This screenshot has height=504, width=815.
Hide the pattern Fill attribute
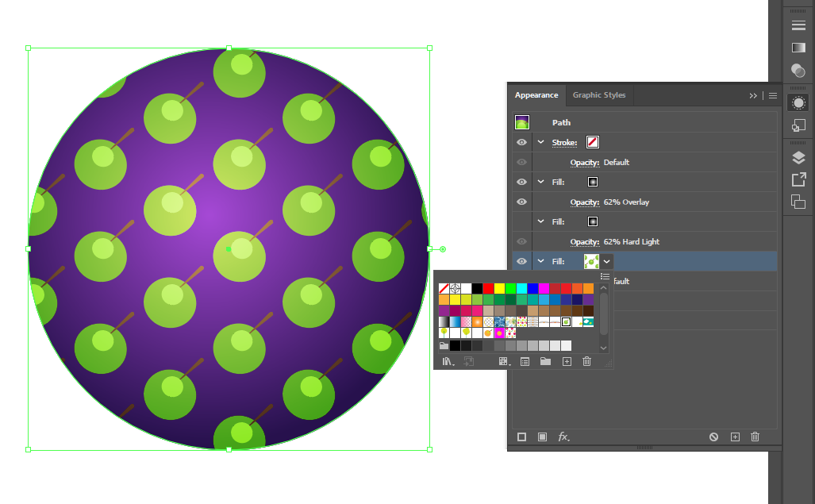(522, 261)
